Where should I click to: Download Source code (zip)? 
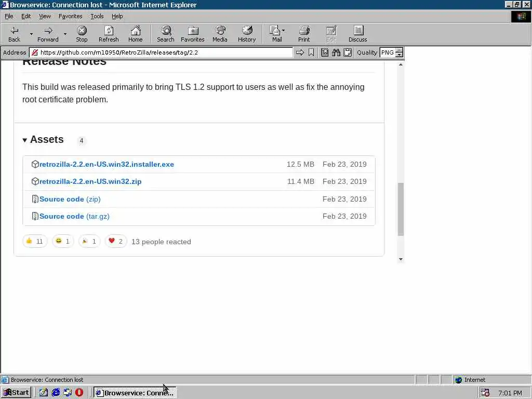(x=70, y=199)
